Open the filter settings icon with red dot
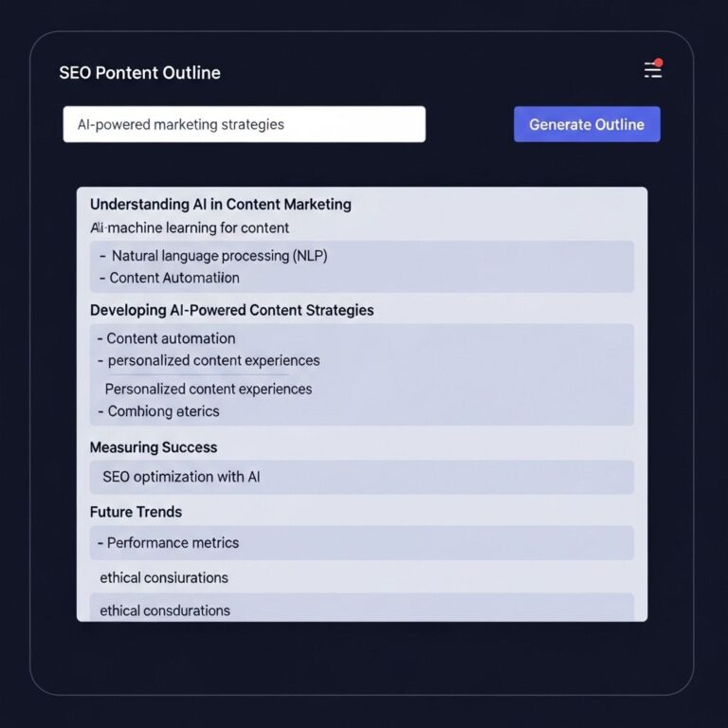This screenshot has height=728, width=728. point(651,70)
